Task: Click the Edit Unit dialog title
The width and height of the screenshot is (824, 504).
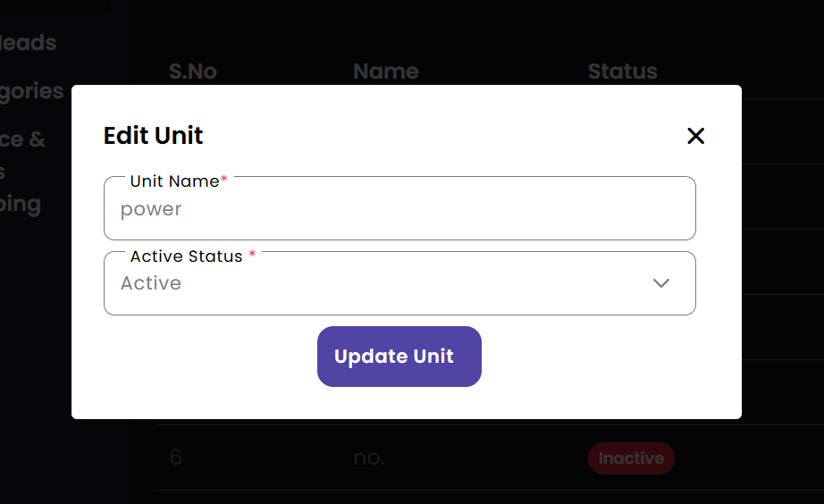Action: [154, 136]
